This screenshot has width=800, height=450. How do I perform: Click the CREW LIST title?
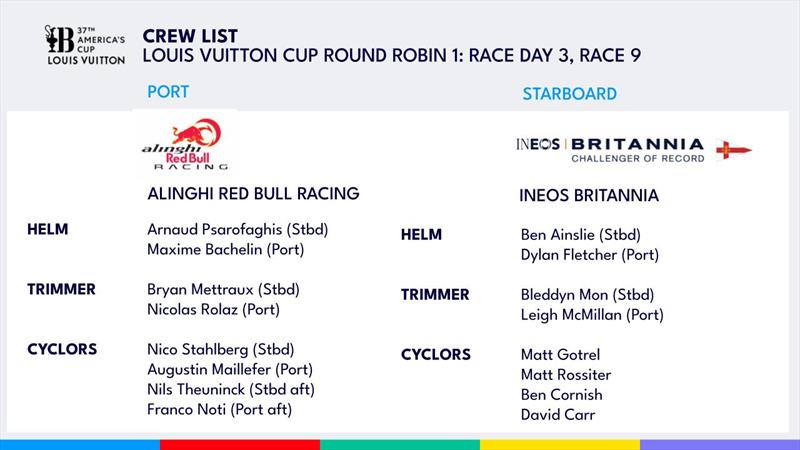click(x=190, y=36)
